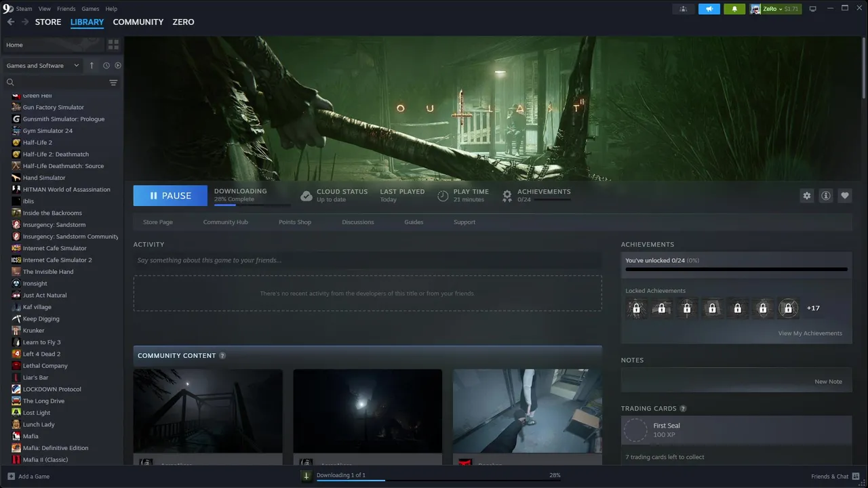Click the 28% Complete downloading progress bar
Screen dimensions: 868x488
[x=252, y=205]
